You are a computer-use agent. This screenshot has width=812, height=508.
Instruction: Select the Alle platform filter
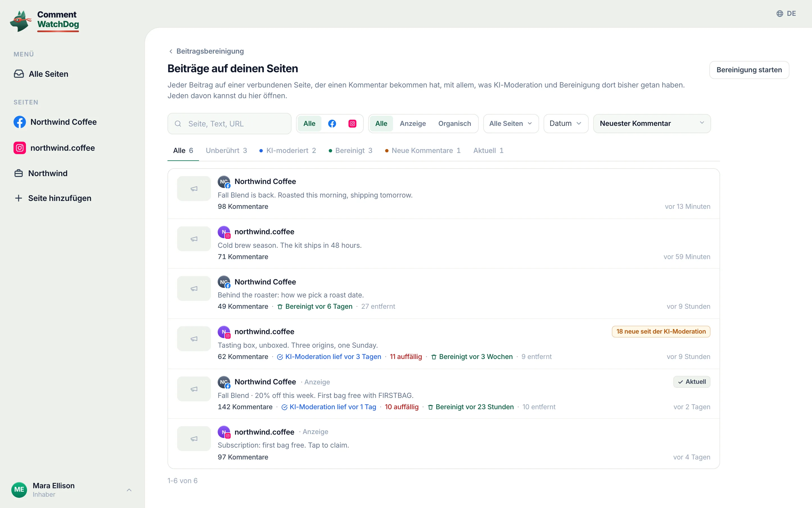pyautogui.click(x=309, y=124)
